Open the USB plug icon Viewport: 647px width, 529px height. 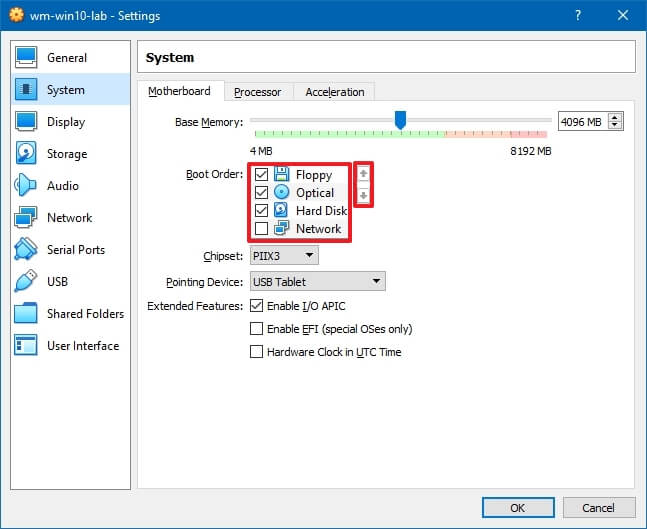[x=26, y=281]
